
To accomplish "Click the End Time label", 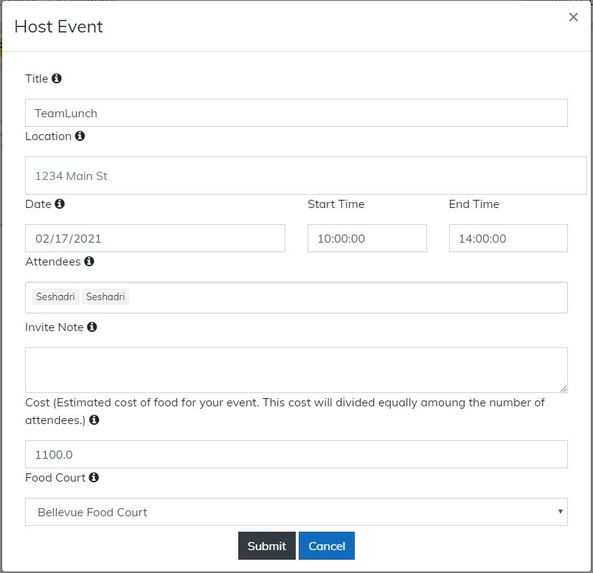I will (x=474, y=204).
